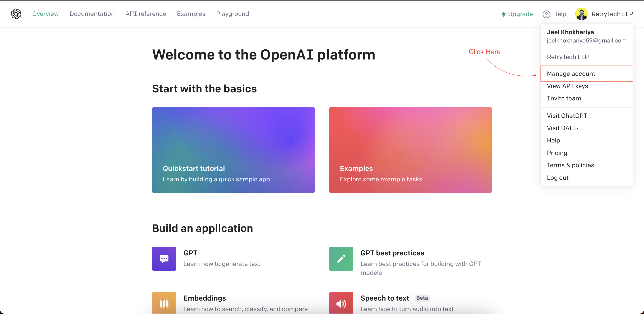Open the Embeddings orange icon

point(164,303)
